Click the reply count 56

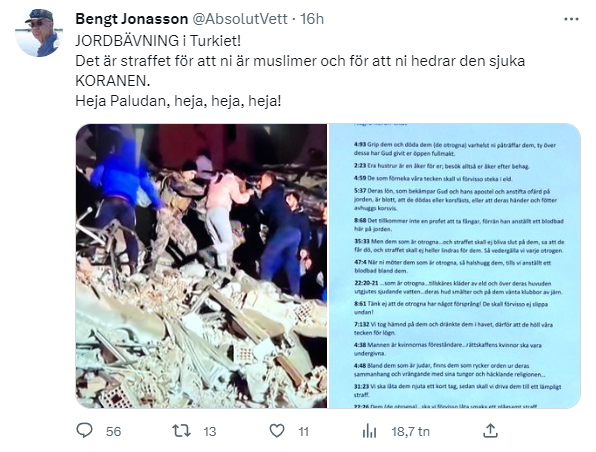coord(113,431)
